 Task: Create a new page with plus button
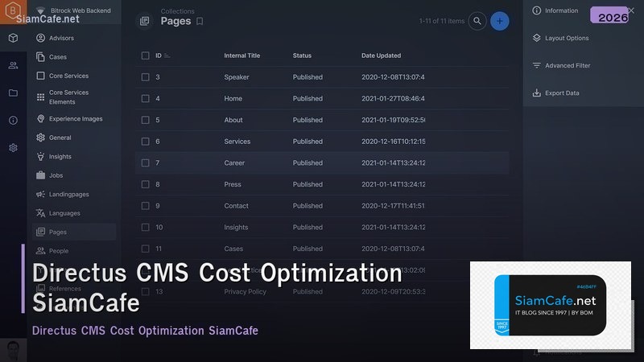pos(499,21)
